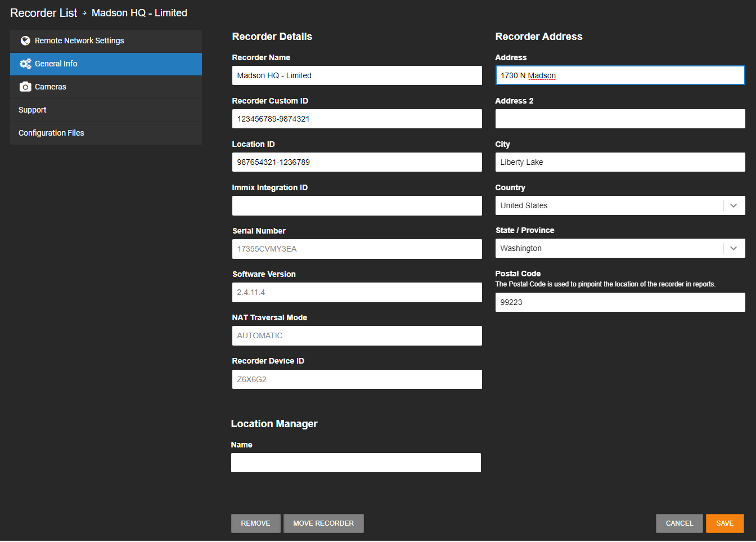The height and width of the screenshot is (542, 756).
Task: Click the camera icon beside Cameras
Action: 25,87
